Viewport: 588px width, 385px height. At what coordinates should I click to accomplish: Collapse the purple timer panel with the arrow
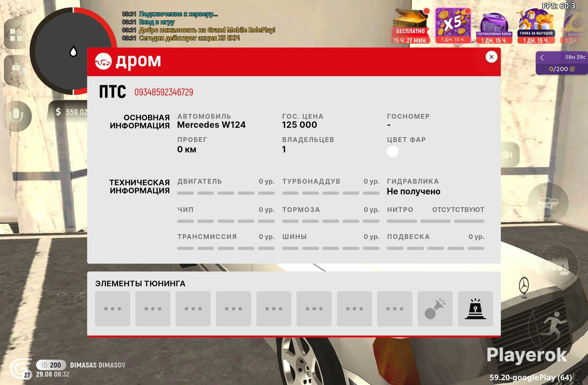(x=542, y=57)
